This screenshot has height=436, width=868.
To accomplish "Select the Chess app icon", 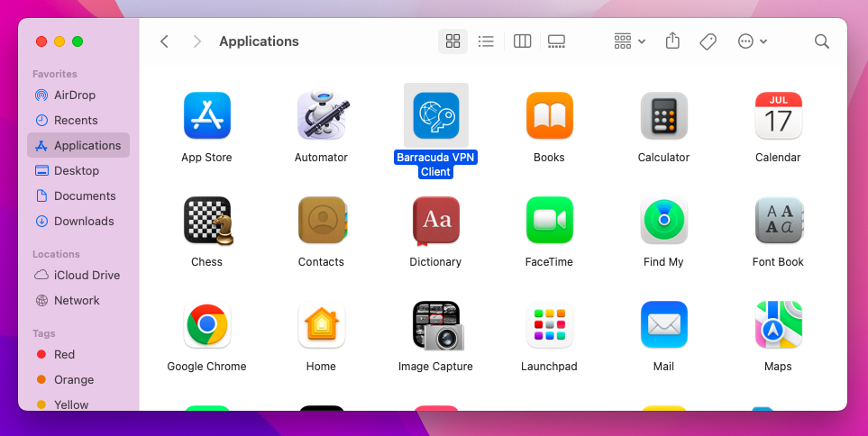I will click(x=208, y=220).
